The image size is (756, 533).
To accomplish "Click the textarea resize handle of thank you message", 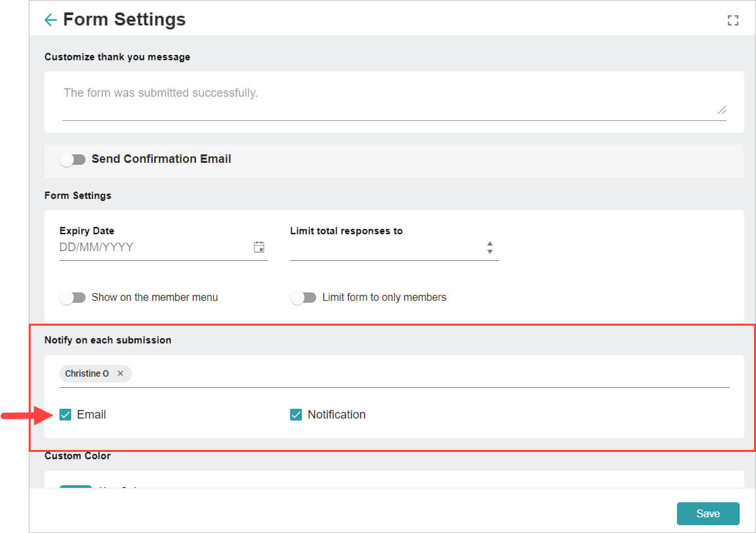I will coord(722,110).
